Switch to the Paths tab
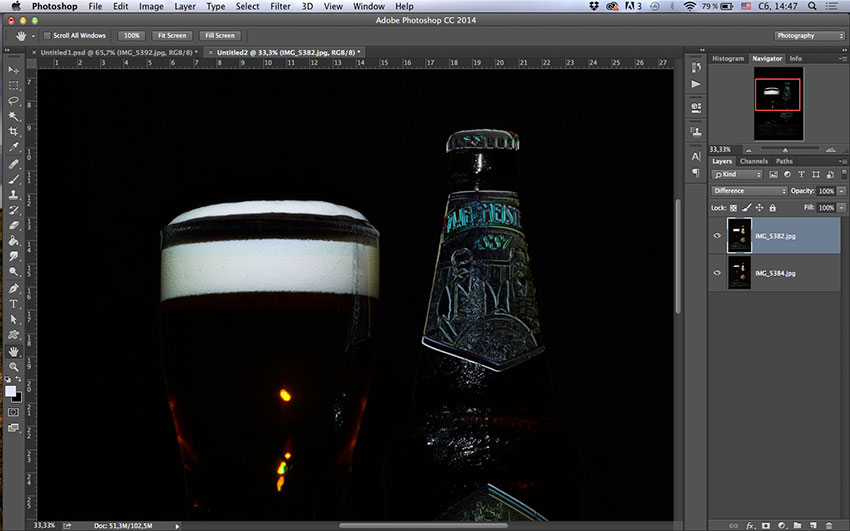Viewport: 850px width, 531px height. tap(784, 161)
